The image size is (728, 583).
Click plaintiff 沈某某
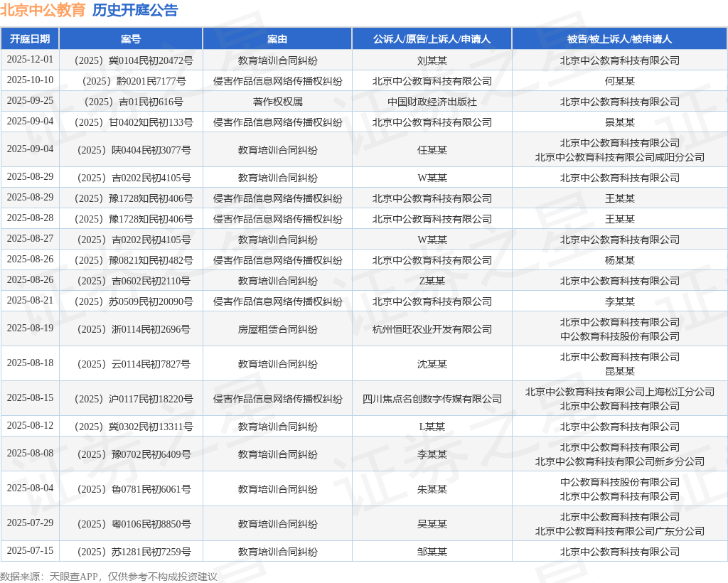point(432,364)
